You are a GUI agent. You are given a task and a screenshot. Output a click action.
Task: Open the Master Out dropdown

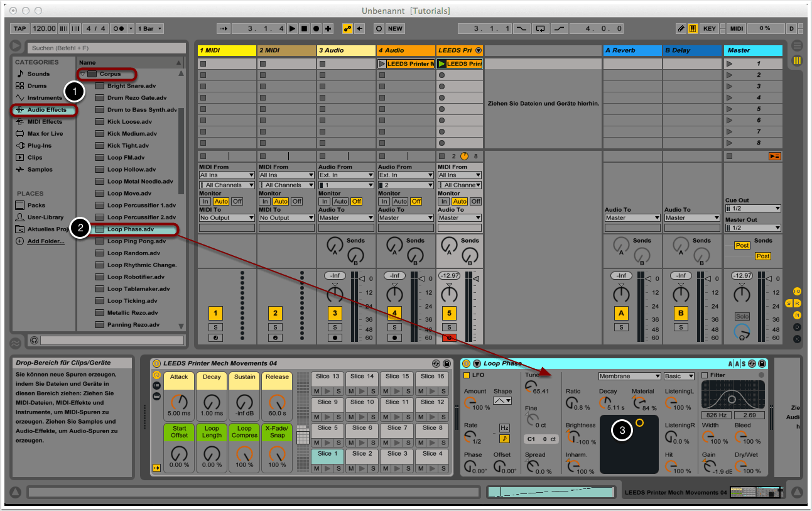pyautogui.click(x=752, y=228)
